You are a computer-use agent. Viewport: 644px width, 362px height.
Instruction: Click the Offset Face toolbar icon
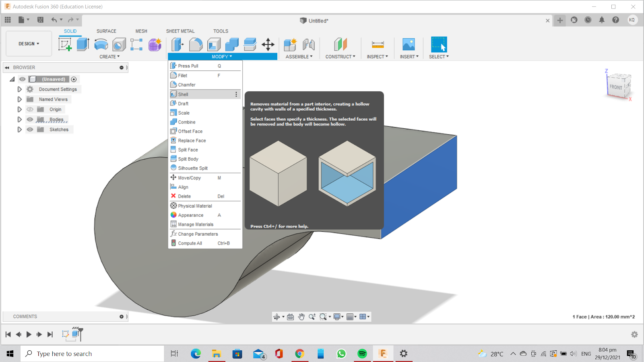[x=250, y=44]
